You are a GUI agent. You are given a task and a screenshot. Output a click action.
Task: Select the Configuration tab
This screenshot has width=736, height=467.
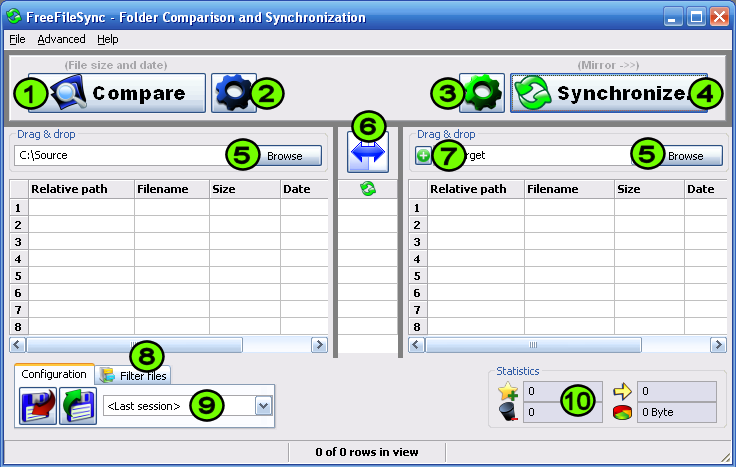tap(54, 374)
